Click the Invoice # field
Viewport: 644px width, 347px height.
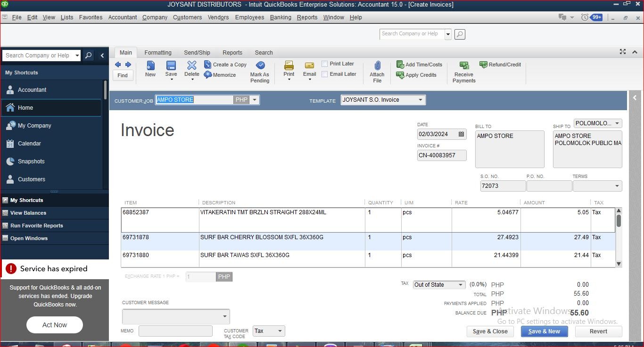point(442,155)
